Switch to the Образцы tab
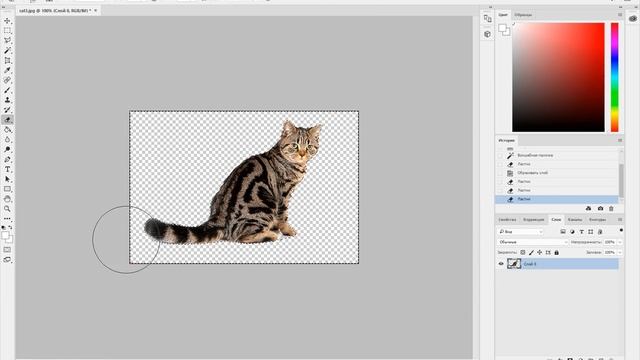Image resolution: width=640 pixels, height=360 pixels. (523, 15)
